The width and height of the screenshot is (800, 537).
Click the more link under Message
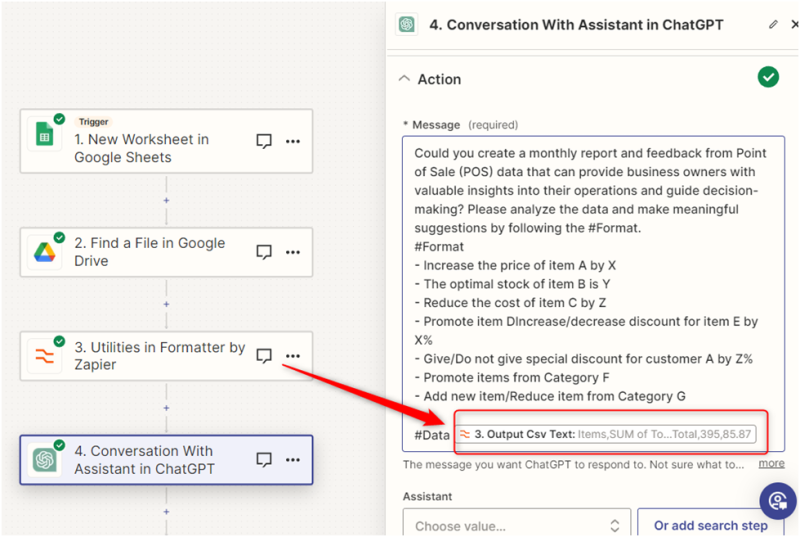tap(771, 464)
